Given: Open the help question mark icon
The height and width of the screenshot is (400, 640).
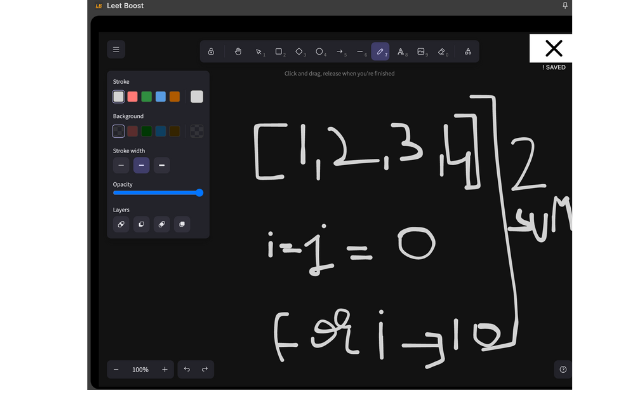Looking at the screenshot, I should coord(563,369).
